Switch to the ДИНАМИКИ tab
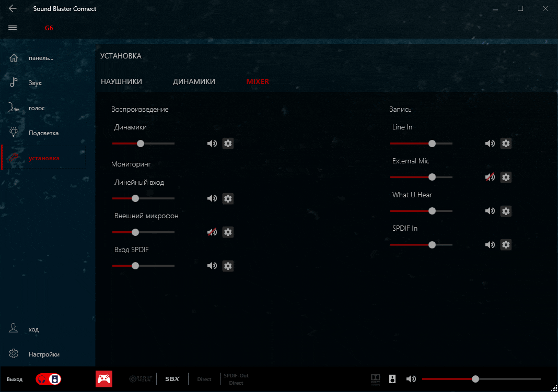558x392 pixels. [x=194, y=81]
